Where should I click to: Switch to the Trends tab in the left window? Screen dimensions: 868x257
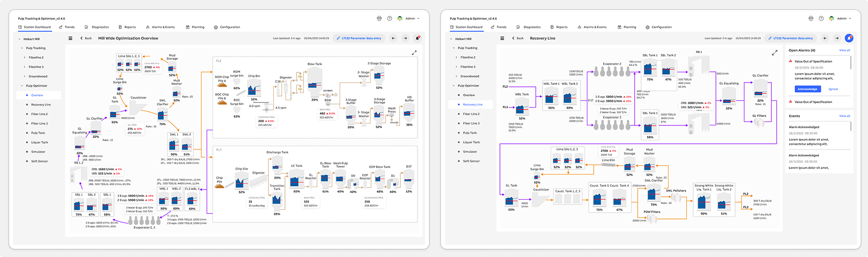(x=67, y=27)
